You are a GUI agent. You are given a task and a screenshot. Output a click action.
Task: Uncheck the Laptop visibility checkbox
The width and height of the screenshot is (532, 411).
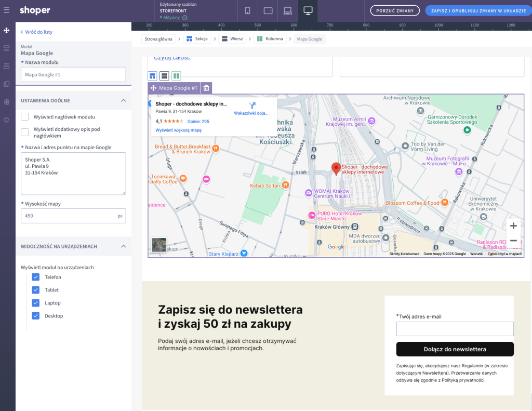36,303
